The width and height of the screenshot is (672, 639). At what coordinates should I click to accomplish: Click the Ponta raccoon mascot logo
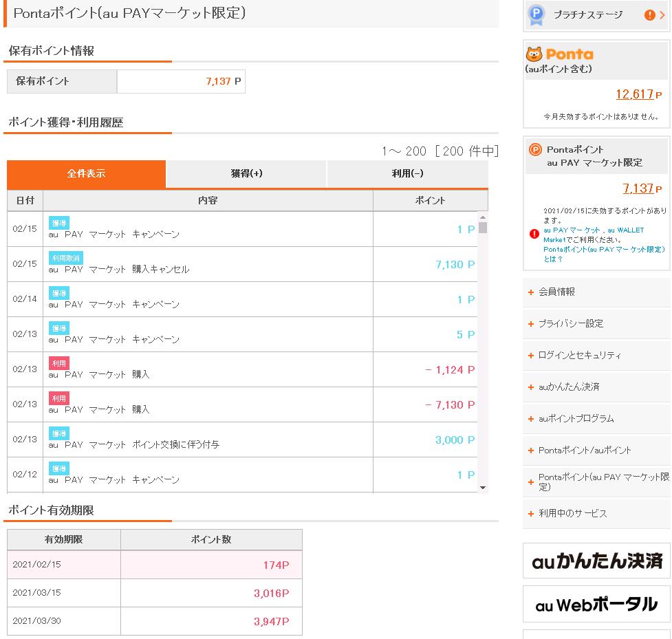point(534,54)
